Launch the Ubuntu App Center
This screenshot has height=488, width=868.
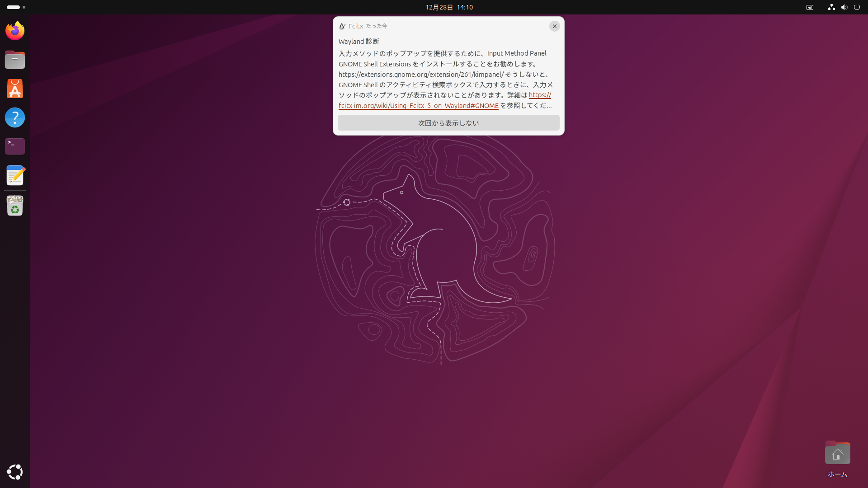tap(15, 89)
